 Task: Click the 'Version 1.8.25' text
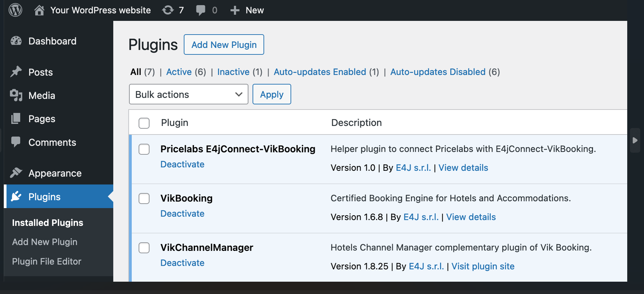pyautogui.click(x=359, y=266)
